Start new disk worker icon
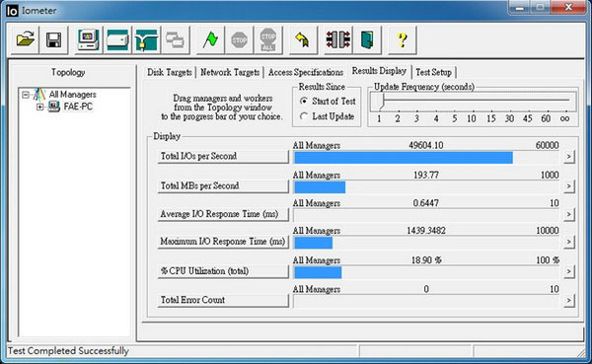The image size is (592, 364). click(x=117, y=39)
